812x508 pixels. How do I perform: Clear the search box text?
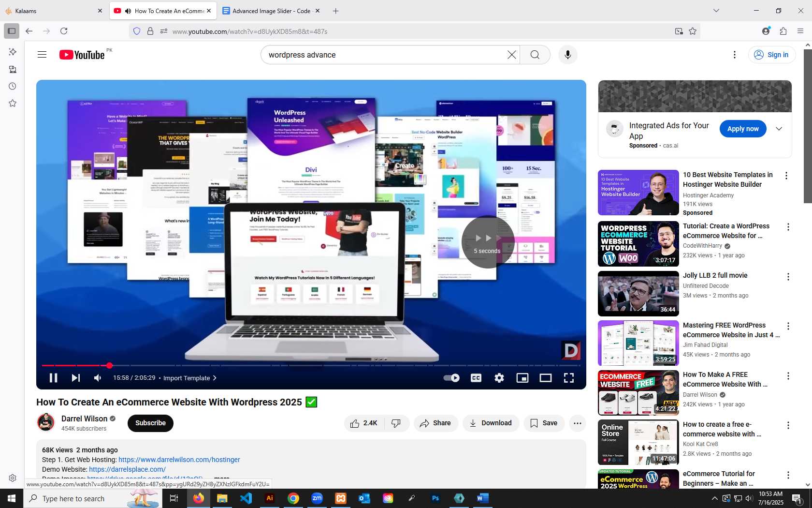pyautogui.click(x=512, y=55)
